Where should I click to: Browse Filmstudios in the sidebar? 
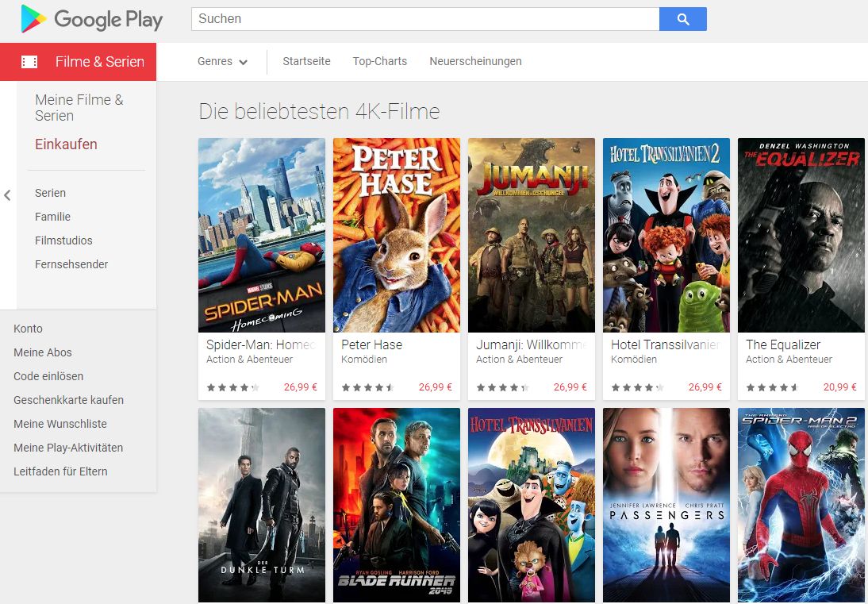[63, 240]
